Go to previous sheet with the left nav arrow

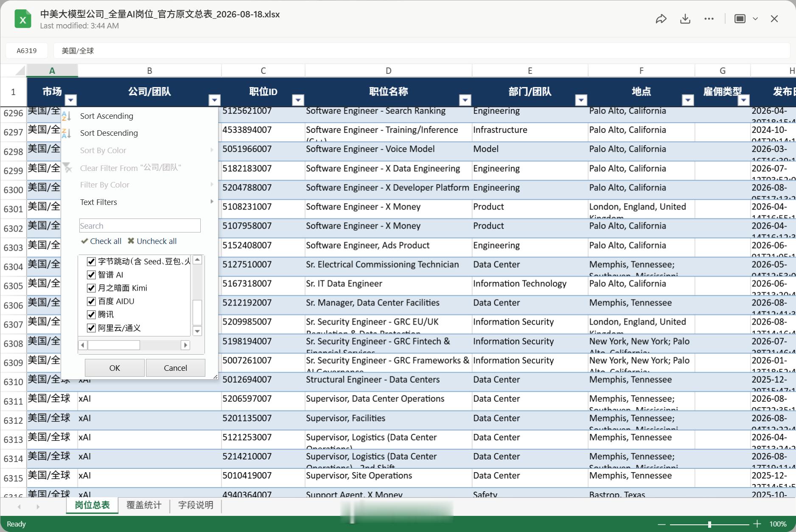coord(19,506)
